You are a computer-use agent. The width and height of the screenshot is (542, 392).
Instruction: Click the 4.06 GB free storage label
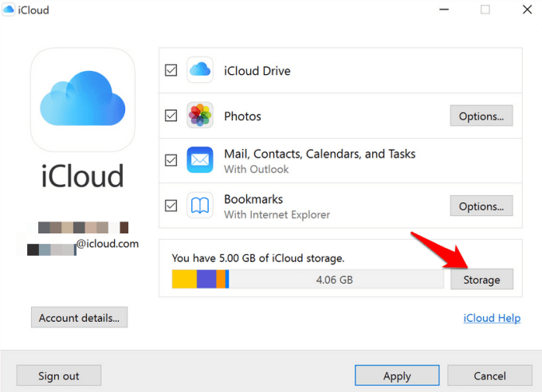click(334, 280)
